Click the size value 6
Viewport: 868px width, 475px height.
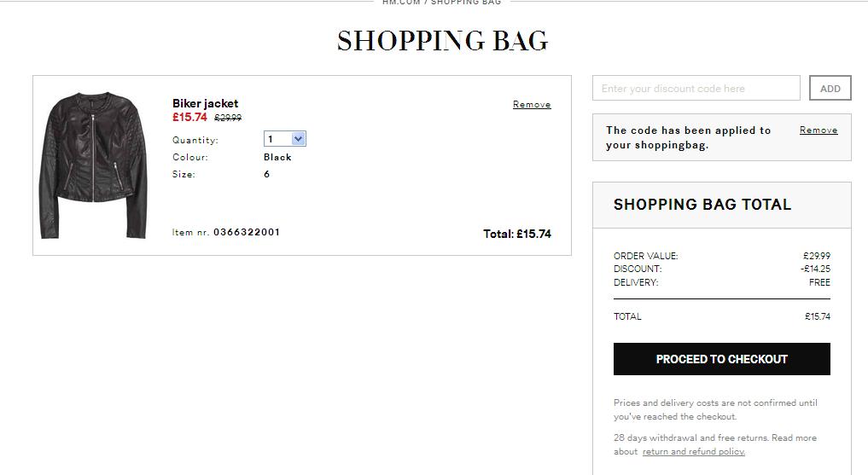267,174
